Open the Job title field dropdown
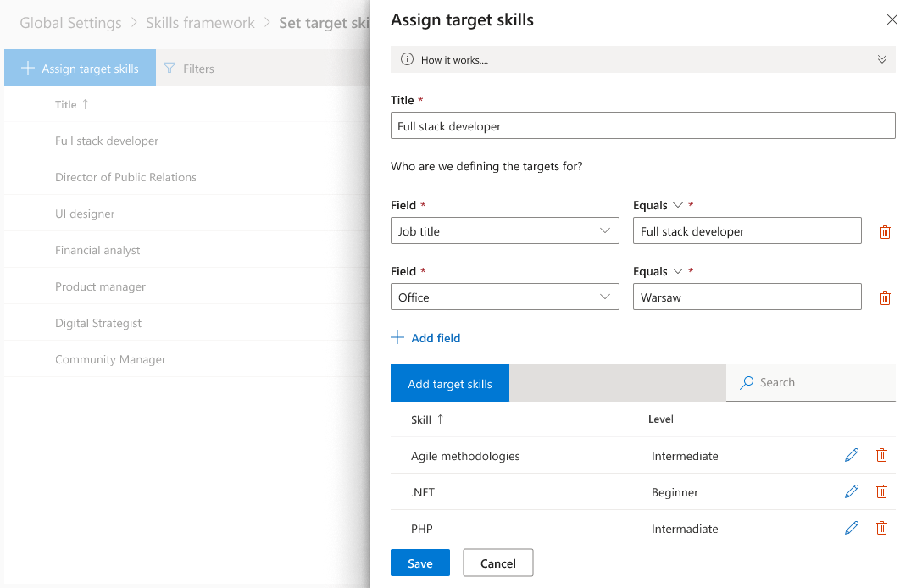The height and width of the screenshot is (588, 911). click(505, 231)
